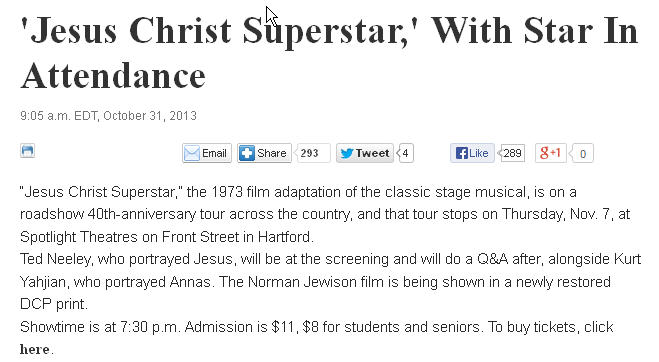Click the Showtime and admission text line
659x362 pixels.
[x=316, y=327]
